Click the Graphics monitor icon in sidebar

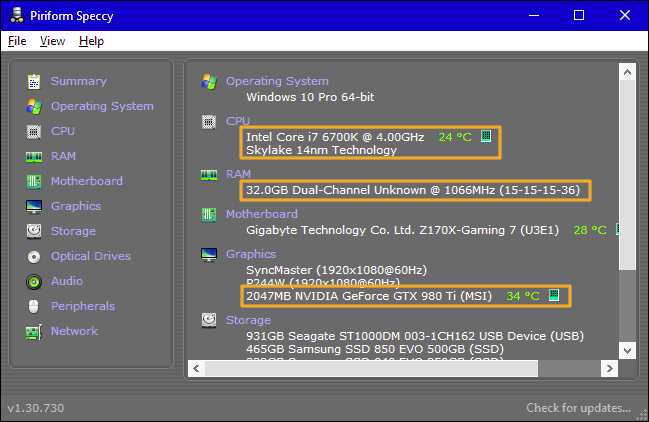(34, 206)
